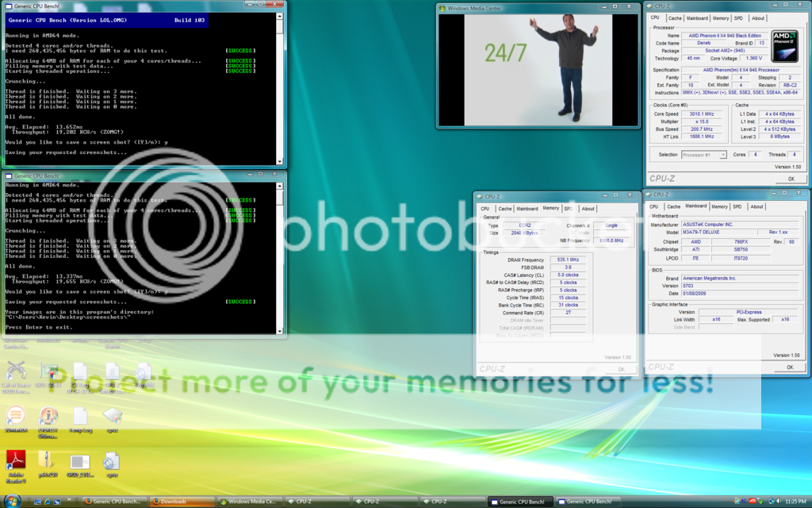Click scroll-up arrow in top Generic CPU Bench window
Image resolution: width=812 pixels, height=508 pixels.
click(280, 17)
